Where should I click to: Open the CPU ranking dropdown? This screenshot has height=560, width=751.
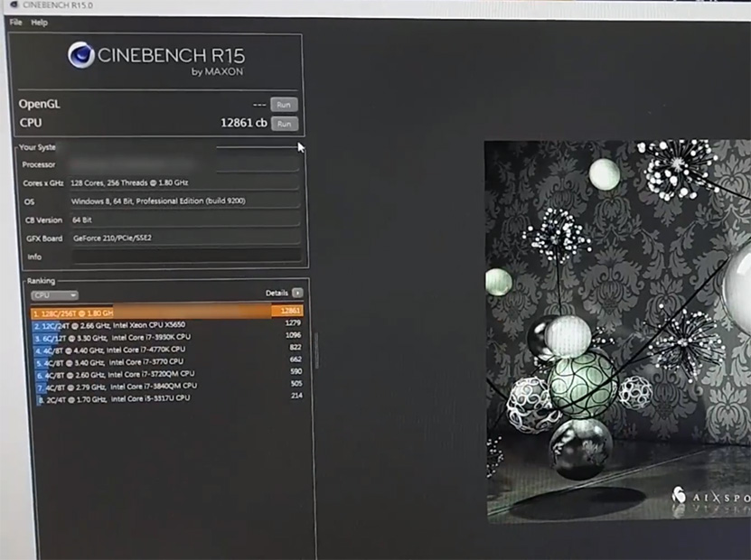click(54, 295)
